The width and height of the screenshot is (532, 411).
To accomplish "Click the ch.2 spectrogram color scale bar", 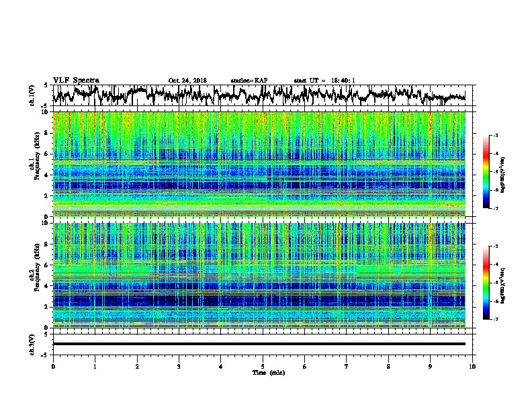I will pos(486,283).
